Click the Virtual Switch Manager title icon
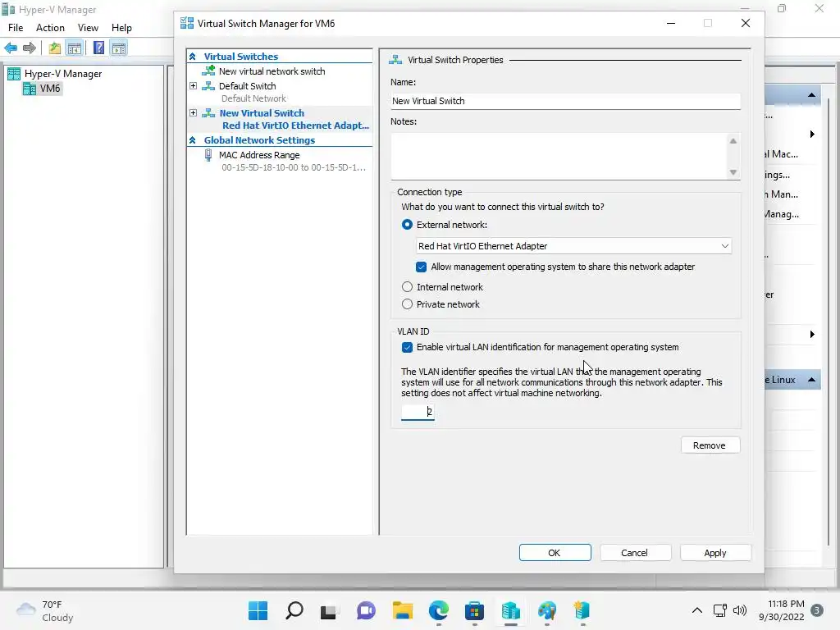This screenshot has width=840, height=630. tap(187, 23)
